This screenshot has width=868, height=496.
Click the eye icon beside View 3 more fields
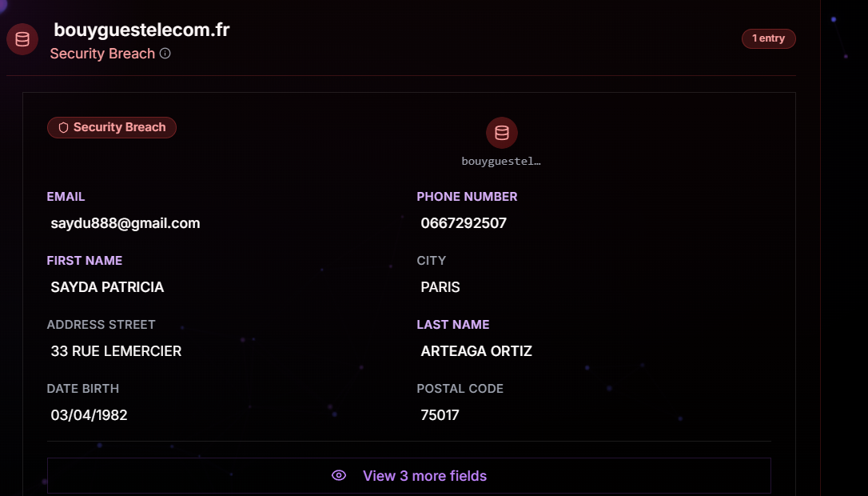coord(339,476)
